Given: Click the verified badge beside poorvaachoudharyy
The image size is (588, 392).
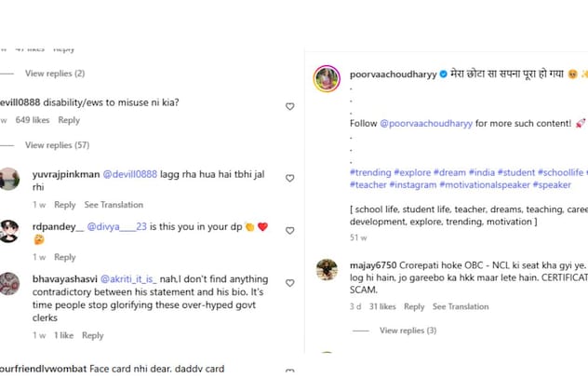Looking at the screenshot, I should [x=444, y=74].
